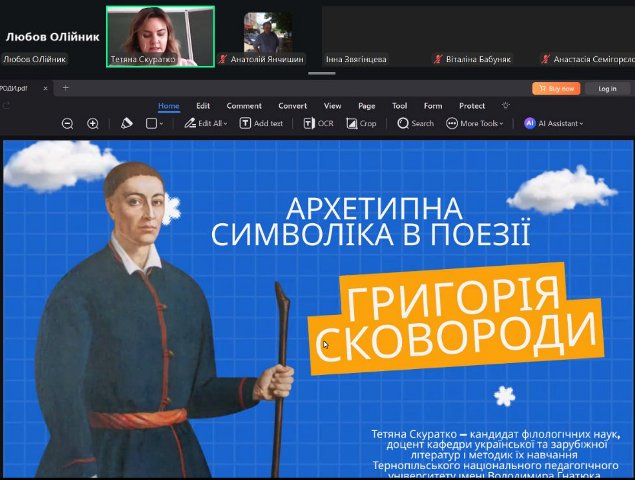Click the AI Assistant purple icon
635x480 pixels.
(530, 123)
